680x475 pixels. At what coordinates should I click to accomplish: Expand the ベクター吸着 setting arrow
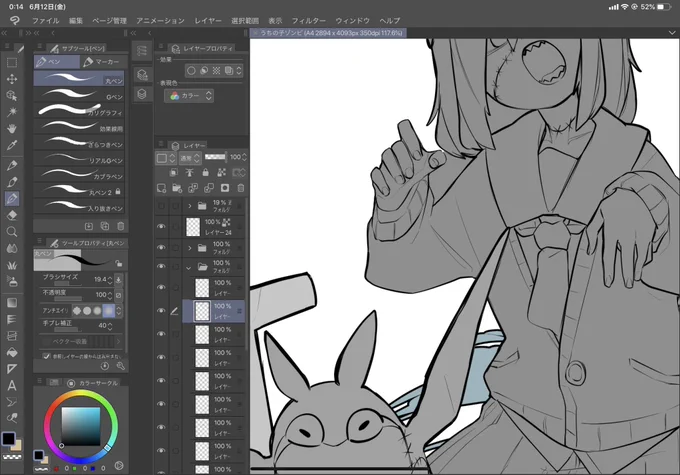(x=118, y=341)
